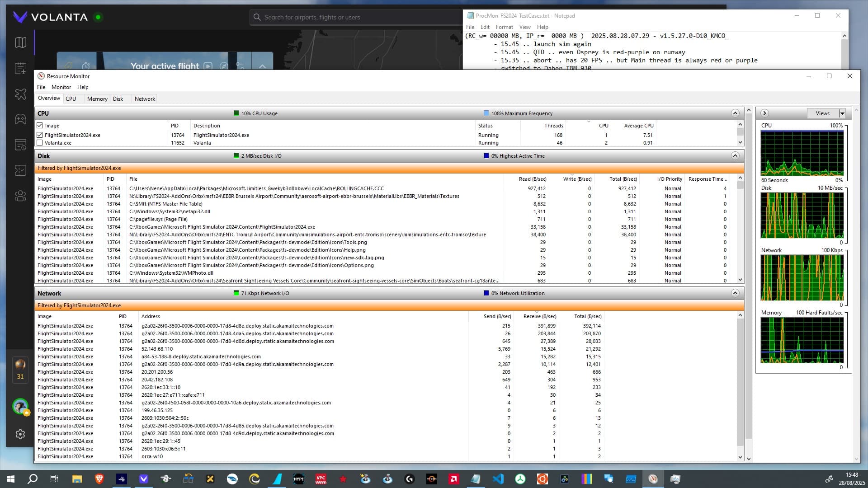Click the compass icon on active flight card
868x488 pixels.
coord(224,66)
